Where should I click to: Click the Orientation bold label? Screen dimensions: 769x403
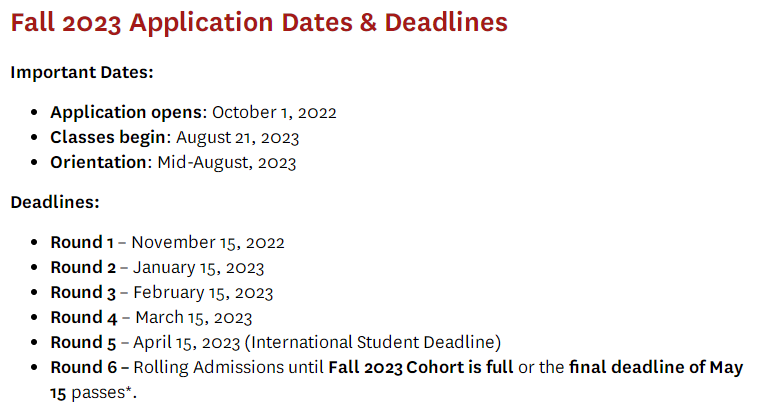pyautogui.click(x=98, y=162)
